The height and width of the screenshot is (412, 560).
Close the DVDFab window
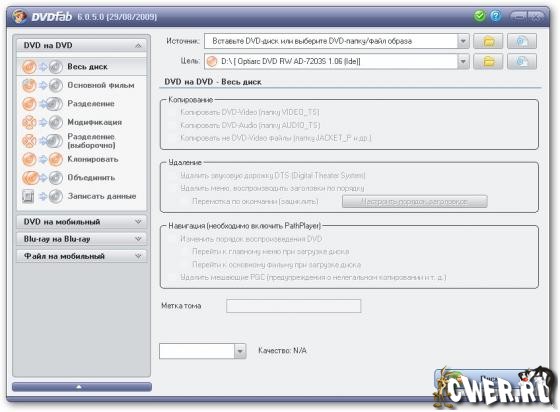535,16
